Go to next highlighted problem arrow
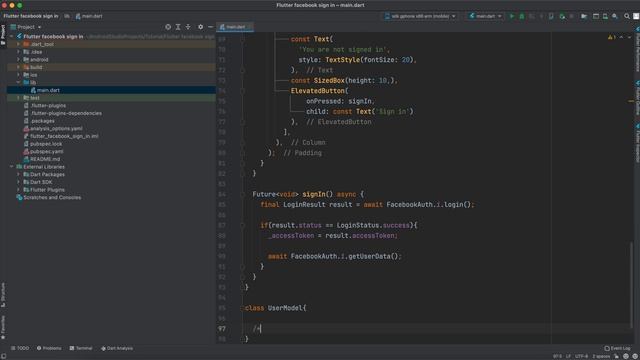This screenshot has height=360, width=640. click(x=629, y=37)
